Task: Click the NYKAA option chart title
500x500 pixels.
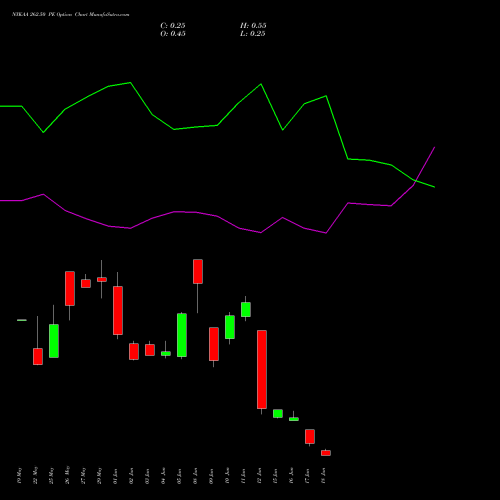Action: tap(71, 15)
